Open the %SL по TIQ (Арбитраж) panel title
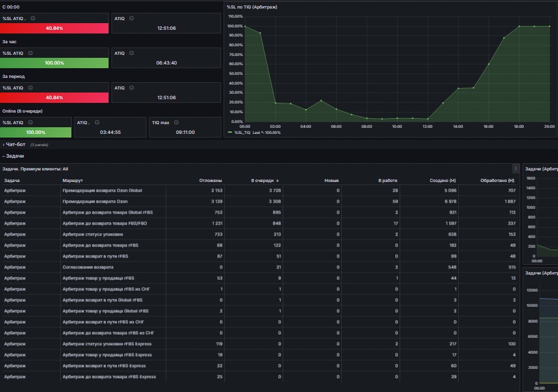 (x=252, y=7)
